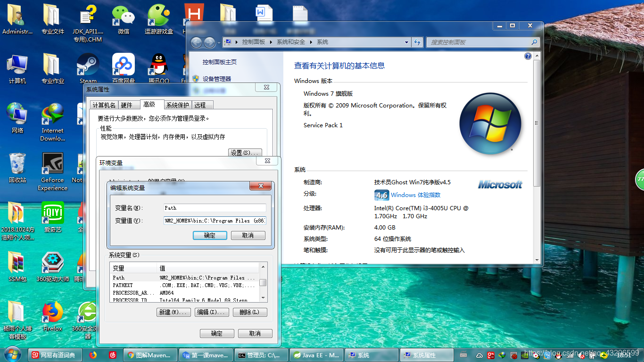Click the 编辑(I)... system variable button
This screenshot has width=644, height=362.
pyautogui.click(x=212, y=312)
